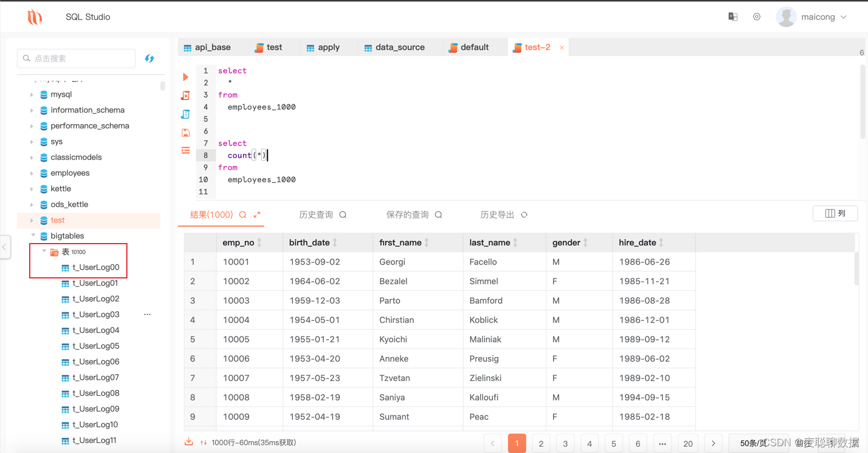Image resolution: width=868 pixels, height=453 pixels.
Task: Jump ahead with the ellipsis page button
Action: pyautogui.click(x=663, y=443)
